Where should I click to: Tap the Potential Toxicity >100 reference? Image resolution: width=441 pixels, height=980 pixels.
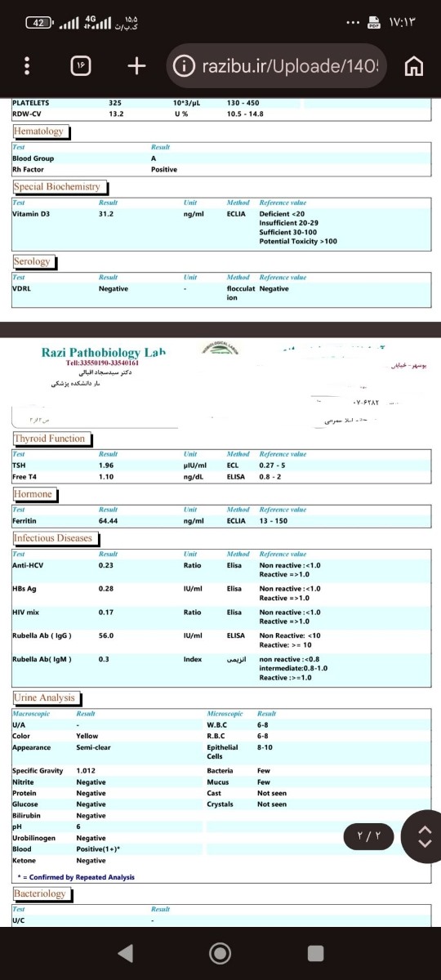297,241
